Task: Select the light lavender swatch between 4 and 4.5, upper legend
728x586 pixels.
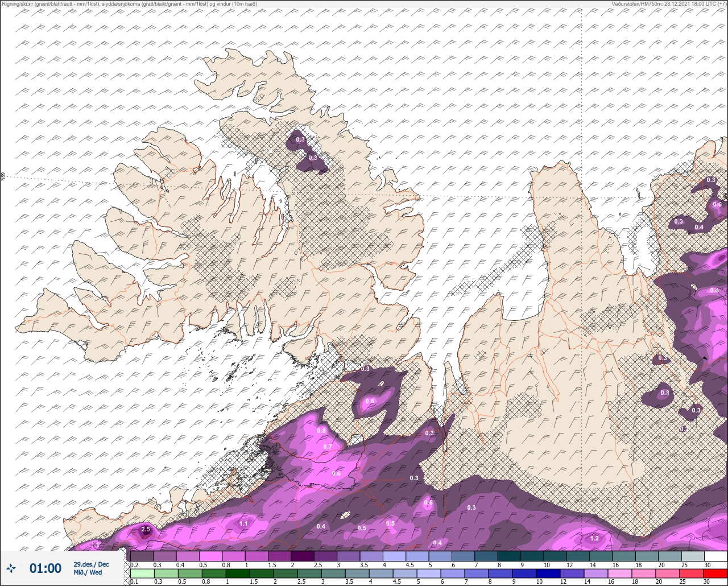Action: (x=394, y=556)
